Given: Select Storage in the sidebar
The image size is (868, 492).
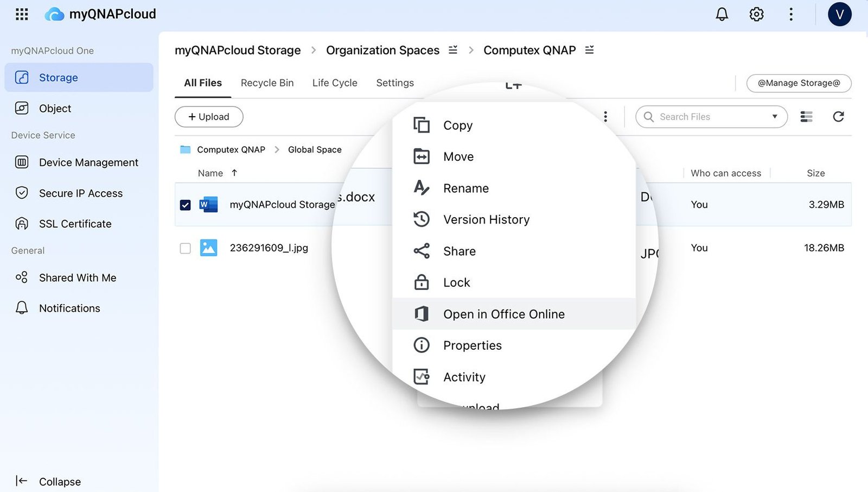Looking at the screenshot, I should click(x=79, y=78).
